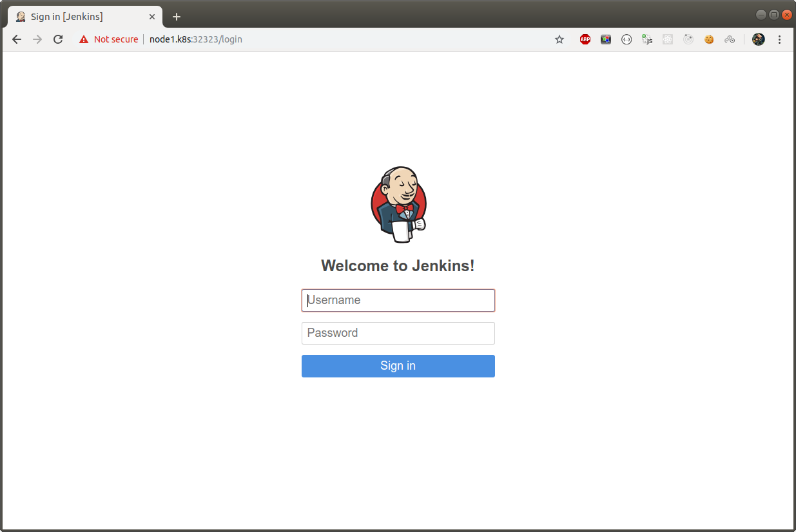Viewport: 796px width, 532px height.
Task: Open the Chrome user profile avatar
Action: pos(759,39)
